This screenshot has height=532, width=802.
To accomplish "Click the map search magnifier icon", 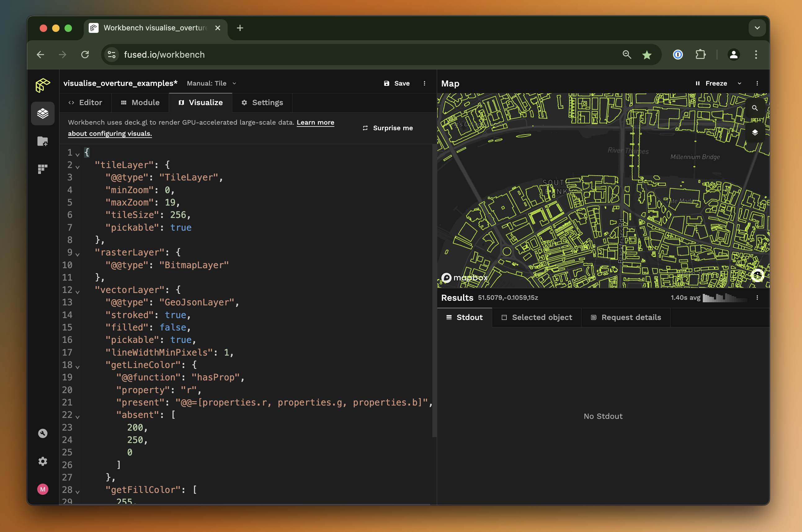I will click(755, 108).
